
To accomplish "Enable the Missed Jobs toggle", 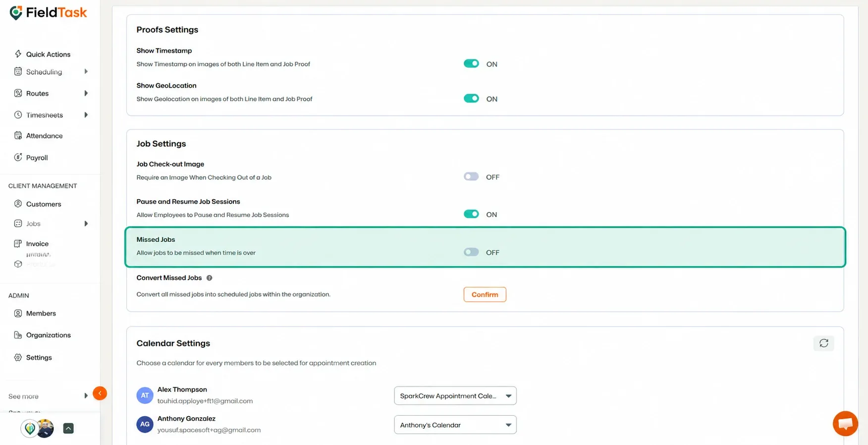I will tap(471, 252).
